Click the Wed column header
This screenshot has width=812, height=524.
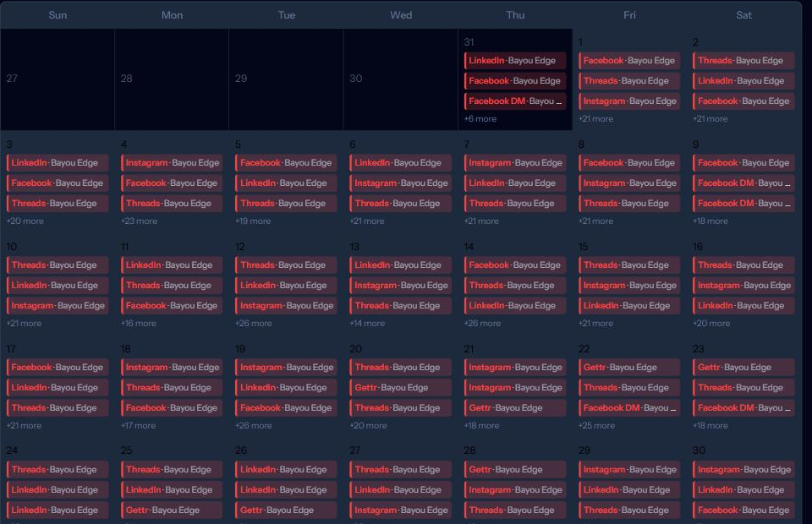(x=401, y=15)
